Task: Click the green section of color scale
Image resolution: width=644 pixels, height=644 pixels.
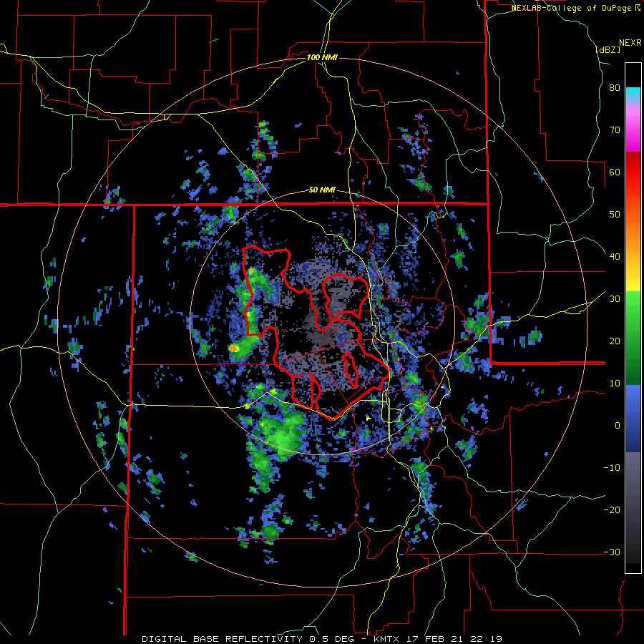Action: point(633,338)
